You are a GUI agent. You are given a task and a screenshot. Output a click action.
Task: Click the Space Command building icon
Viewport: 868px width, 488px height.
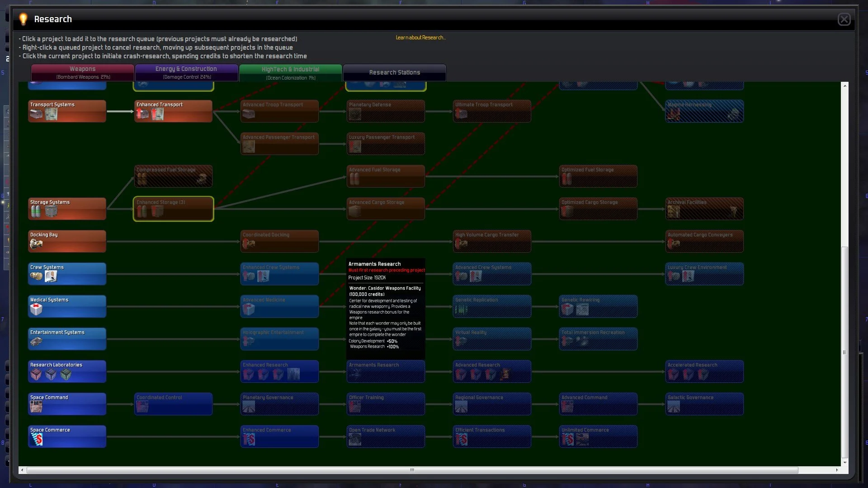(36, 407)
